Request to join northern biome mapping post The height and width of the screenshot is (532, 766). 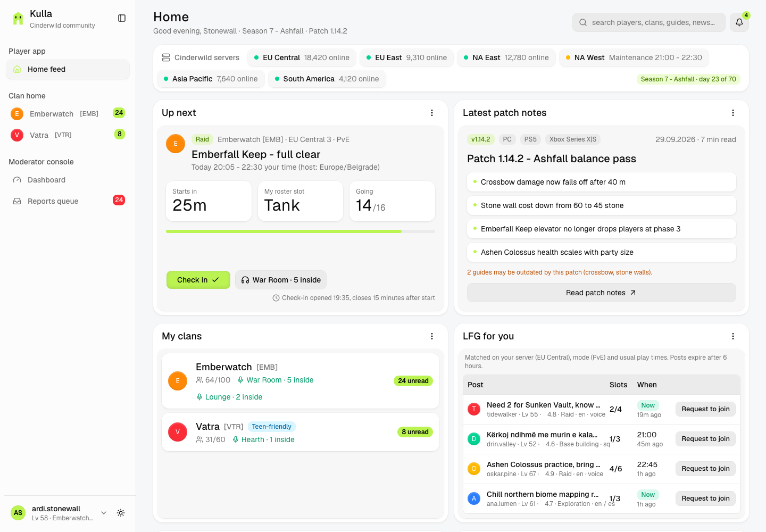705,498
